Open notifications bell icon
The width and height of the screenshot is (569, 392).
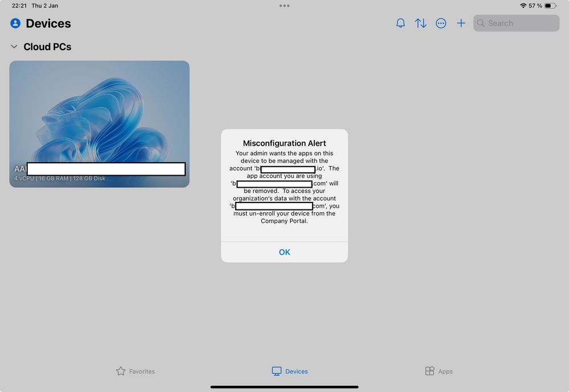coord(400,23)
